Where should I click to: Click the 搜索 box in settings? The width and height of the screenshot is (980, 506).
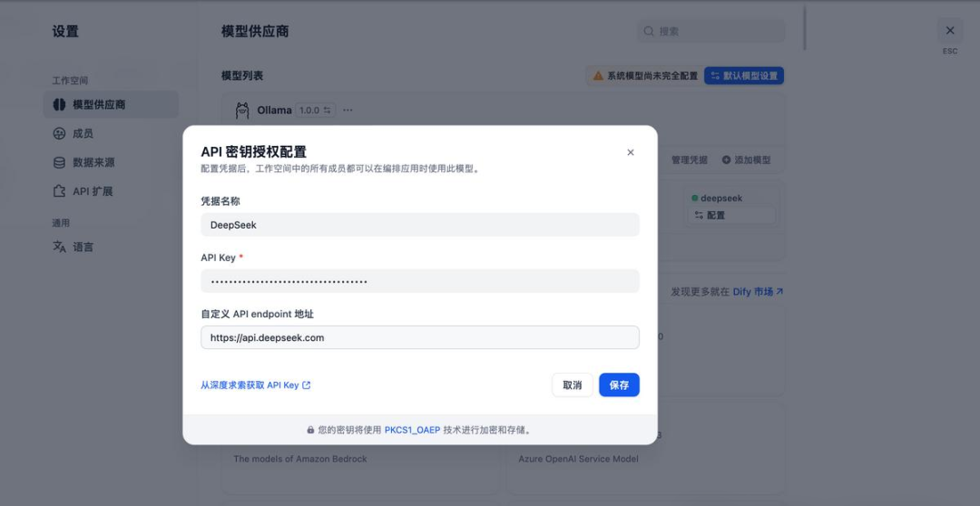(710, 31)
